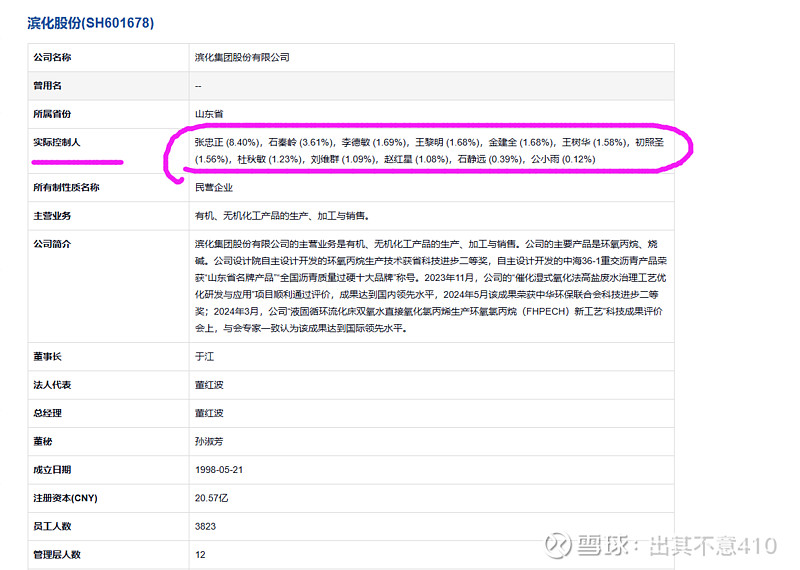The image size is (800, 570).
Task: Select the 法人代表 label
Action: pos(52,385)
